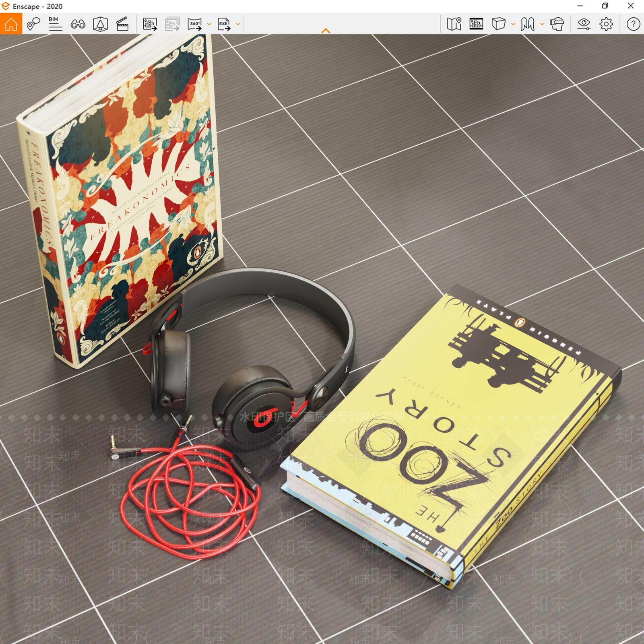Open visual settings eye icon

click(x=584, y=24)
